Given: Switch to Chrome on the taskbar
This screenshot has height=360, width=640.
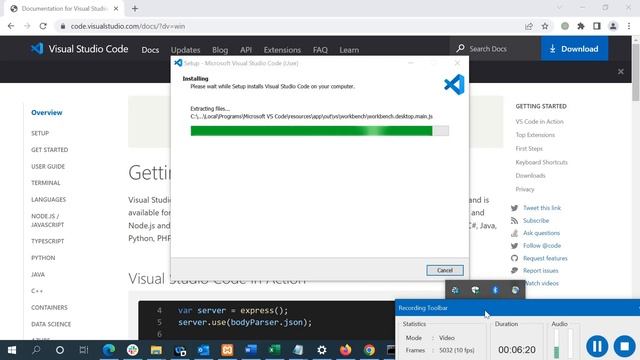Looking at the screenshot, I should click(369, 350).
